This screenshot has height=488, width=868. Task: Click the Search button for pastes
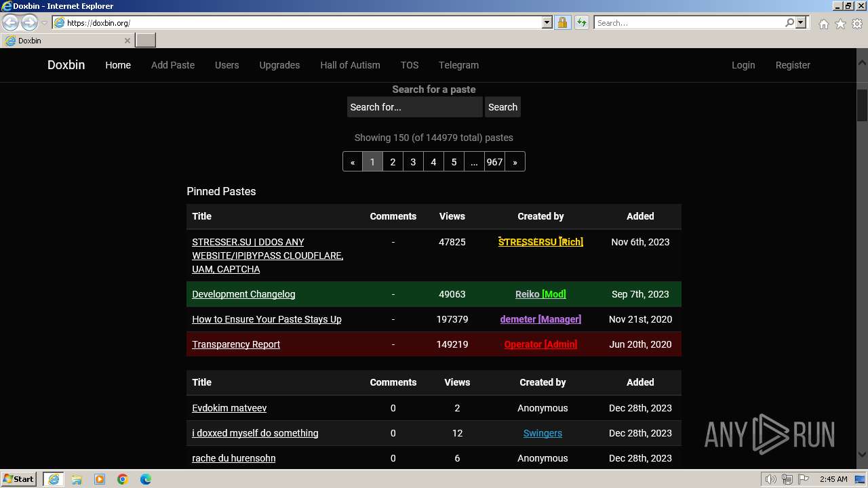502,107
